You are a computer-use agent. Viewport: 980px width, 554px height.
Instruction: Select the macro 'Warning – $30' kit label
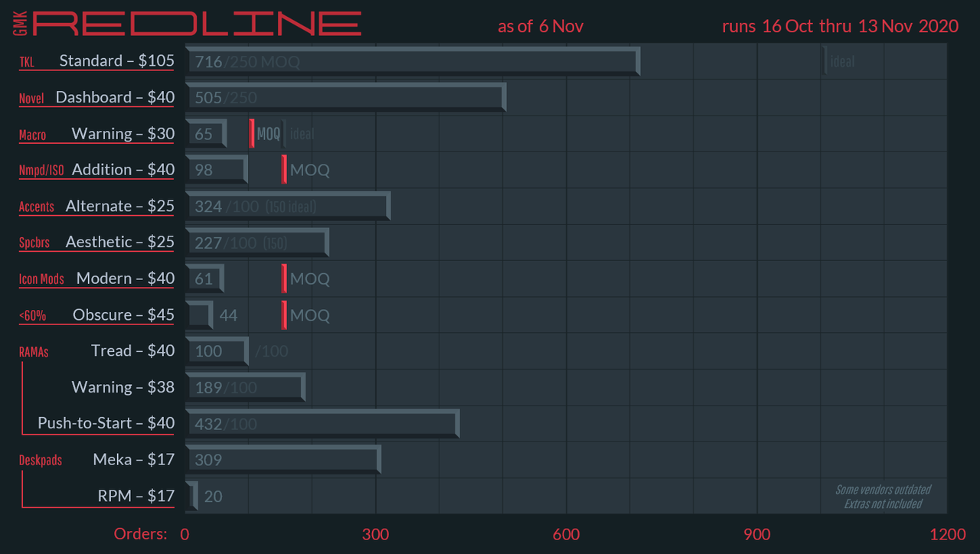click(123, 133)
